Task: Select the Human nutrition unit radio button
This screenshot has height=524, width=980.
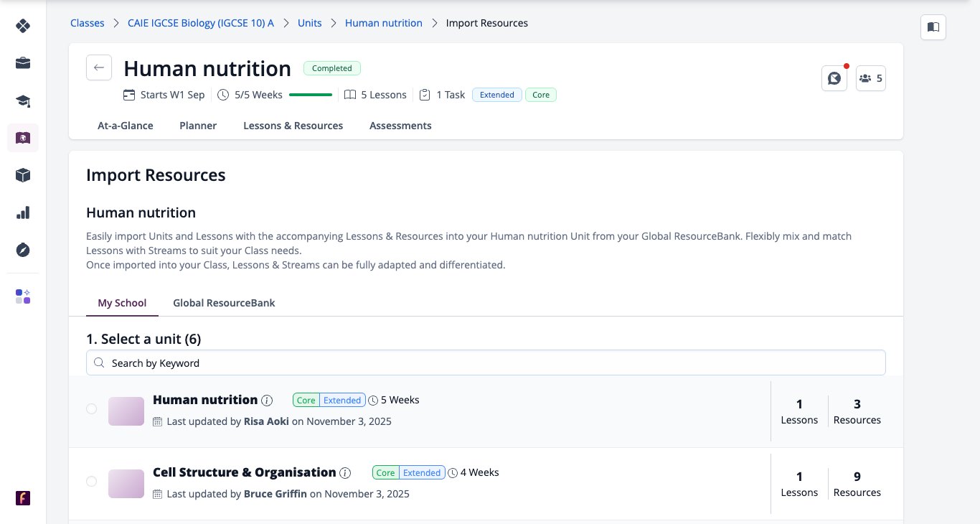Action: tap(91, 409)
